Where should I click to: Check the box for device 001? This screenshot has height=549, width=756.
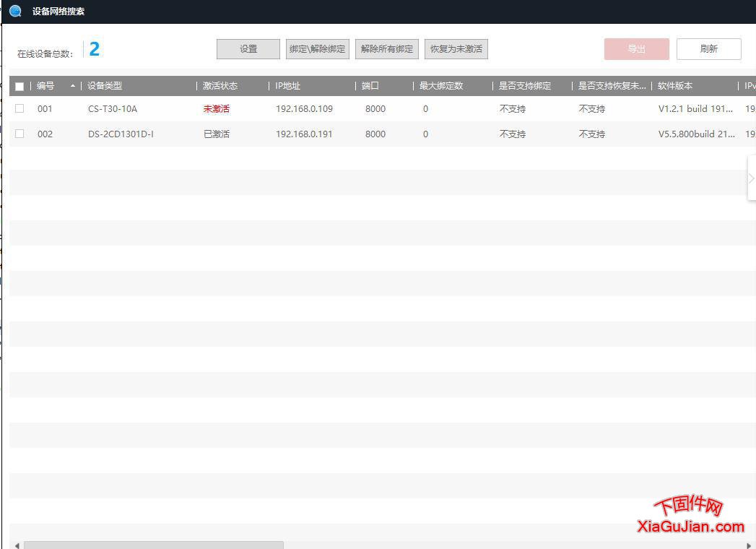[x=19, y=108]
